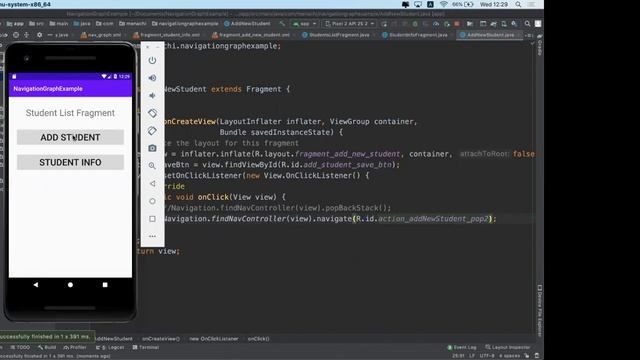Tap the Android recents navigation button on phone

[105, 284]
